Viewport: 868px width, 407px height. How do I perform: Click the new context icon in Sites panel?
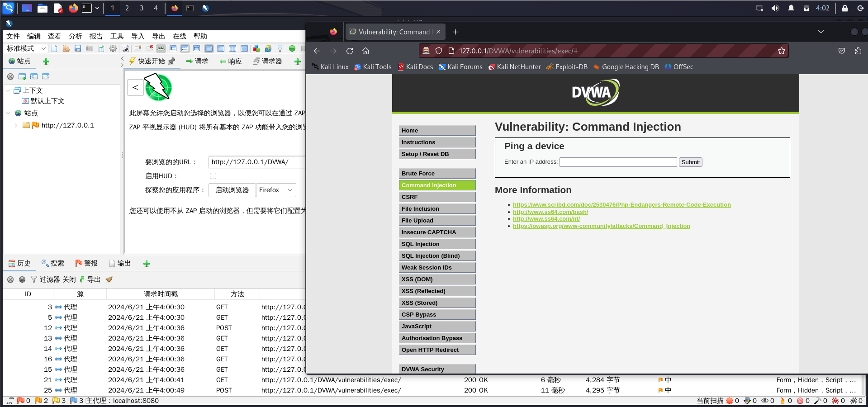point(22,76)
